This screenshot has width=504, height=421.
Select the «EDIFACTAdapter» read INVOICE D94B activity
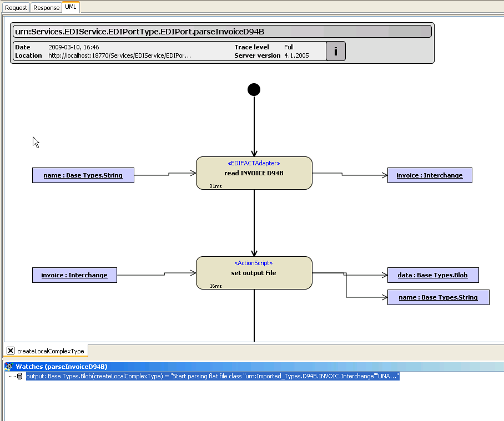(254, 173)
